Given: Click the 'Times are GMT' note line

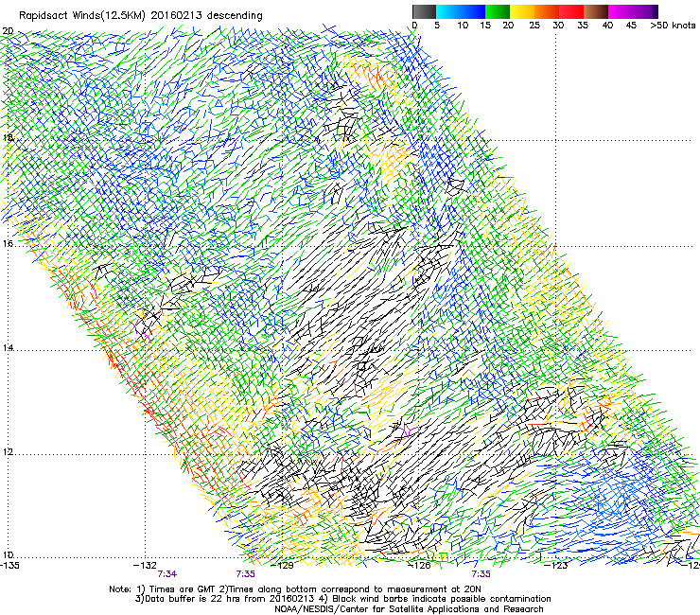Looking at the screenshot, I should (x=294, y=589).
